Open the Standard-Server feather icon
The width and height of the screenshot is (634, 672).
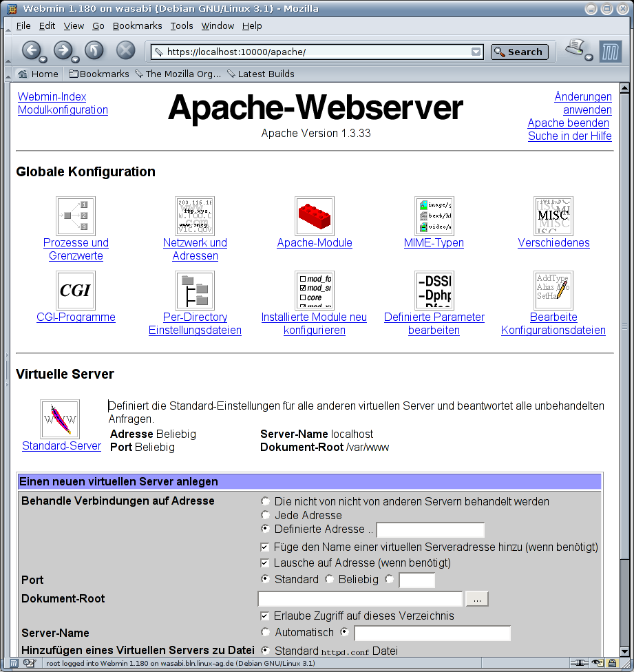[x=60, y=419]
